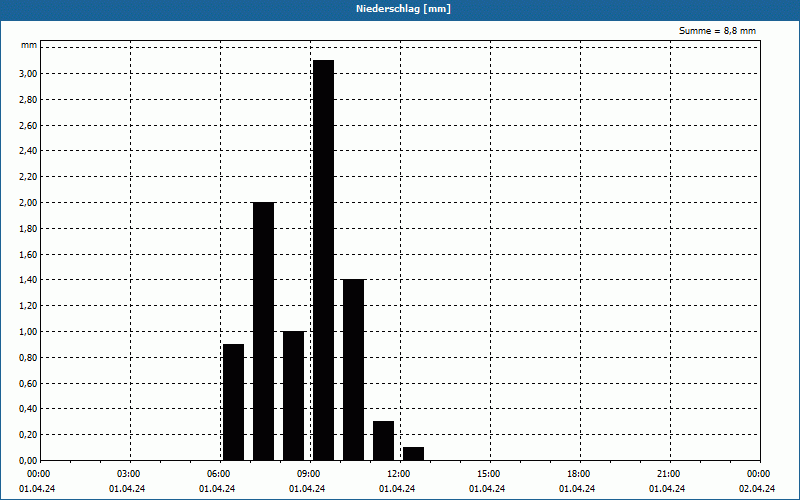Viewport: 800px width, 500px height.
Task: Click the 0,00 y-axis value
Action: (x=28, y=461)
